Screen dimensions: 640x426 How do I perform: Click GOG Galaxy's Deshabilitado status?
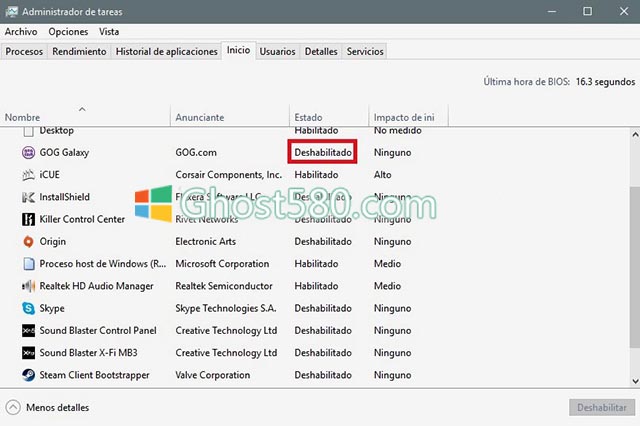pyautogui.click(x=323, y=153)
